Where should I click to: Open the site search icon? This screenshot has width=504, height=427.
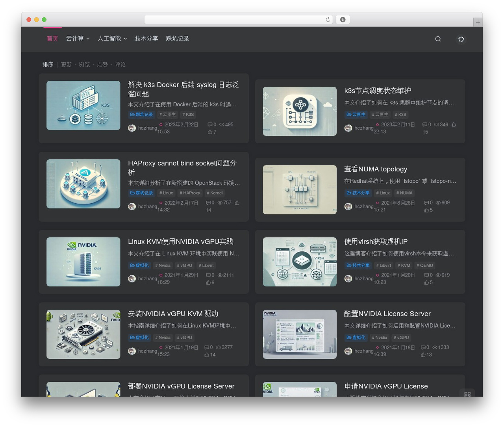(438, 39)
